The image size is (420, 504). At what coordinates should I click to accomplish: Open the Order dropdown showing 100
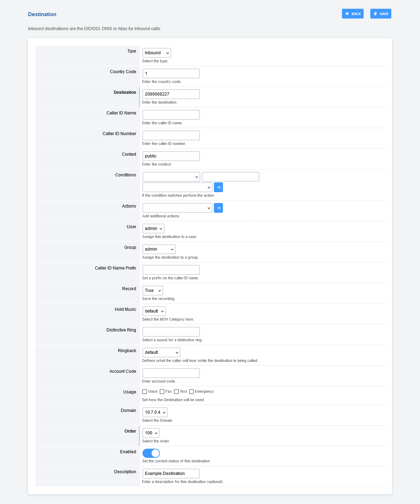pos(150,433)
